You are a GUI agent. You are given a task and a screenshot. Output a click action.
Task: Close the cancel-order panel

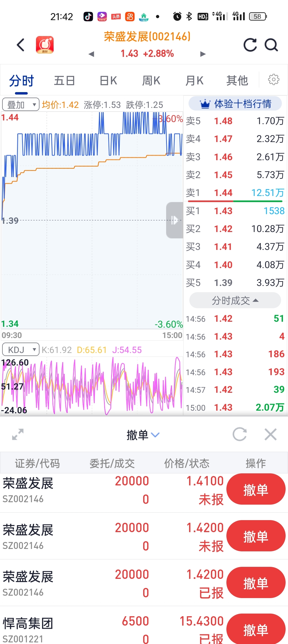pos(271,434)
